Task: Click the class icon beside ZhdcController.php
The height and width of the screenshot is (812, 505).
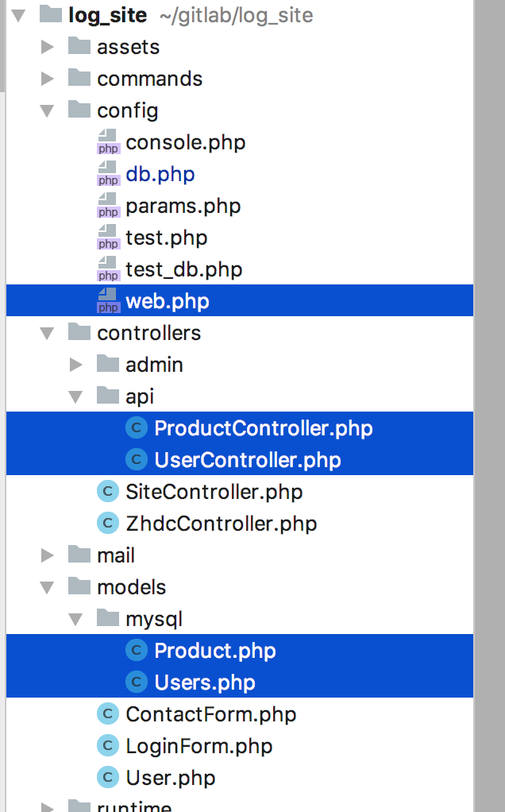Action: [x=107, y=524]
